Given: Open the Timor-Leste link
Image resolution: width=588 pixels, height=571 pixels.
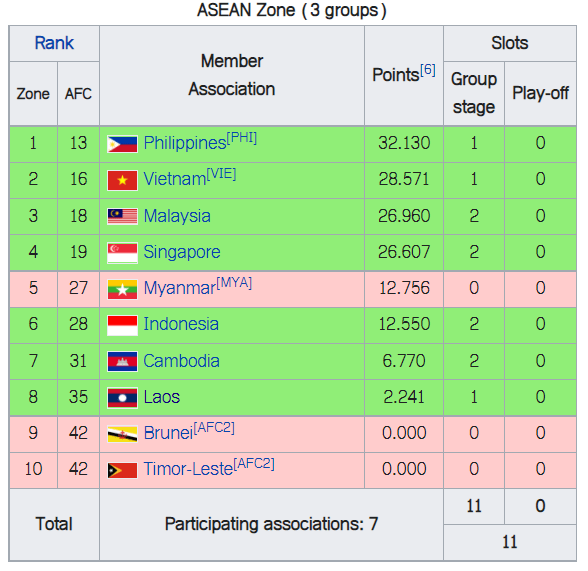Looking at the screenshot, I should tap(189, 469).
